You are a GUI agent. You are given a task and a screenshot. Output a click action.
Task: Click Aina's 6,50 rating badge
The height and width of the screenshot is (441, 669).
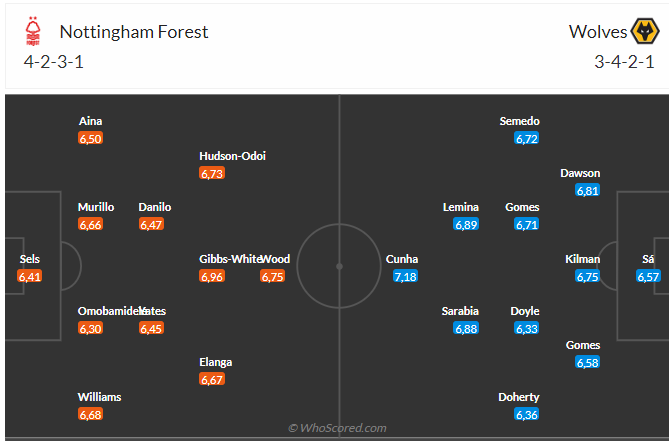coord(91,139)
